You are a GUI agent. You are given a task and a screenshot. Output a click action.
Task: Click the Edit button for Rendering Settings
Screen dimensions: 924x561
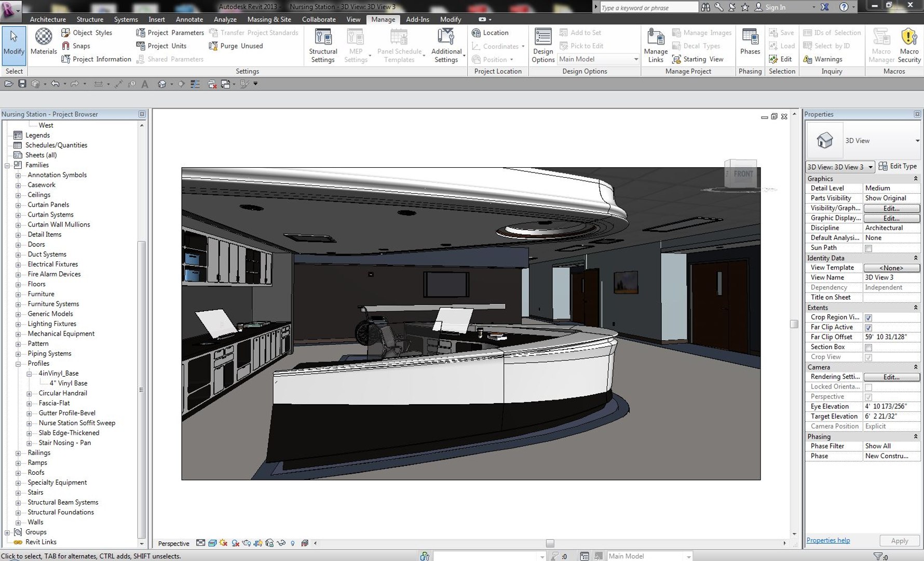click(891, 377)
